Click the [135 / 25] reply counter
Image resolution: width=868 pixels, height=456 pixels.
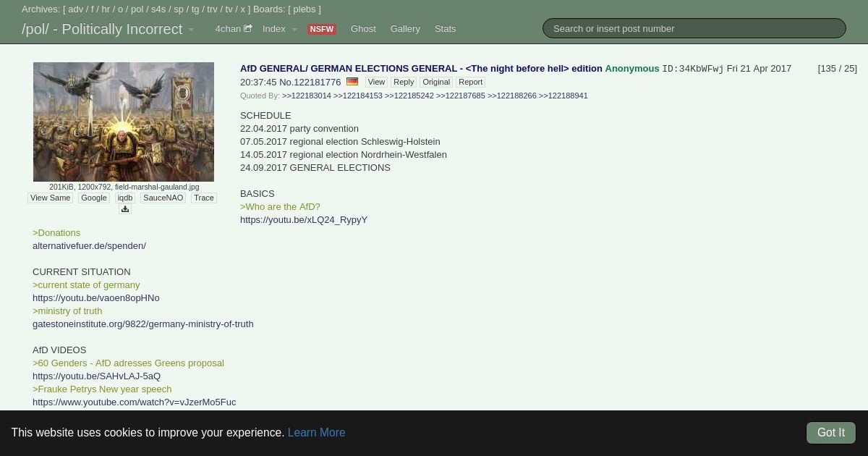tap(837, 69)
